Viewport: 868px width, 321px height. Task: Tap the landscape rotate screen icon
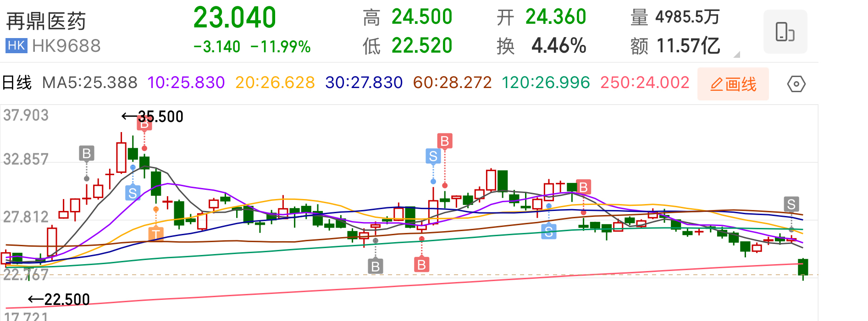tap(785, 32)
